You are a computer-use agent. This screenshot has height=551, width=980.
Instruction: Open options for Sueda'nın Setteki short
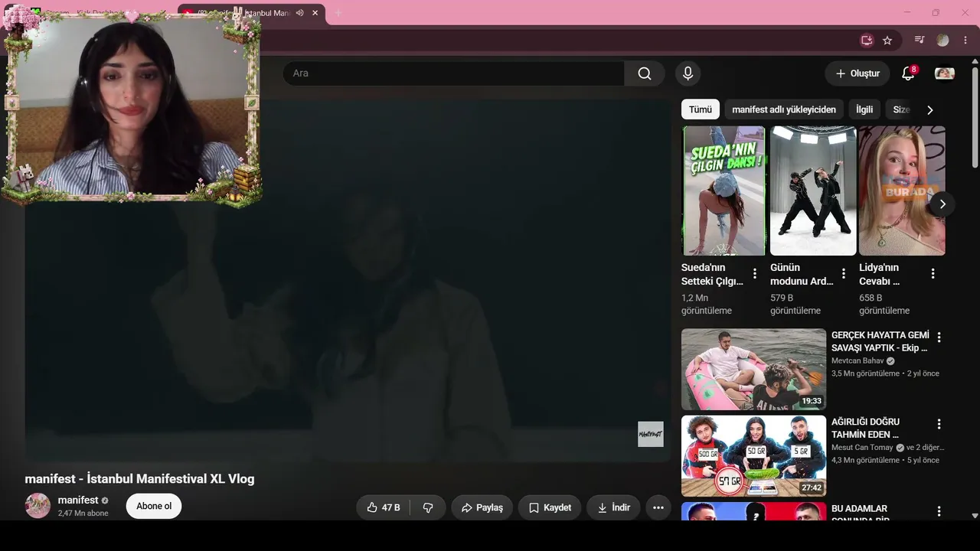[755, 273]
